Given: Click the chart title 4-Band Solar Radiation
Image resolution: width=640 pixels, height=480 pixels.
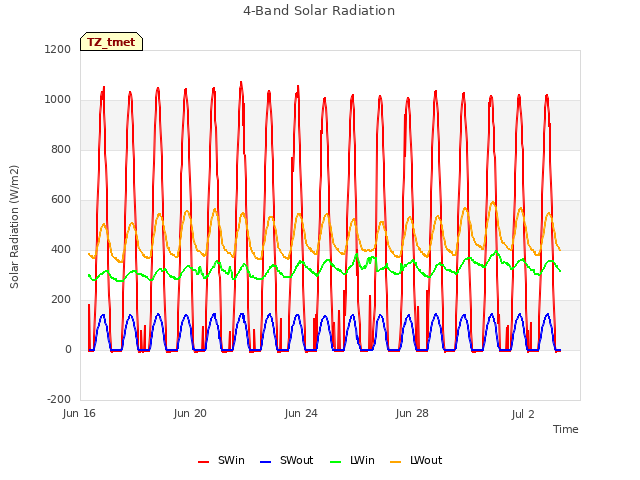Looking at the screenshot, I should tap(319, 11).
